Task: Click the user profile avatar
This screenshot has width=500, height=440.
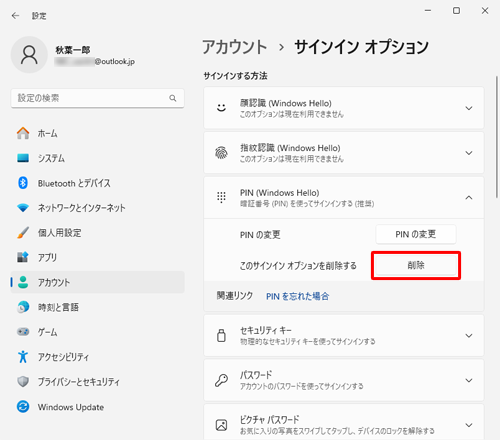Action: click(x=29, y=55)
